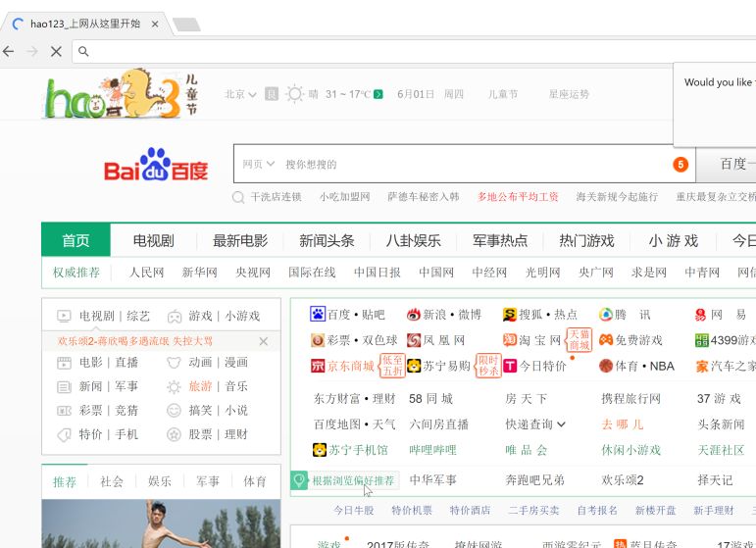The height and width of the screenshot is (548, 756).
Task: Open a new tab with the blank tab button
Action: tap(186, 25)
